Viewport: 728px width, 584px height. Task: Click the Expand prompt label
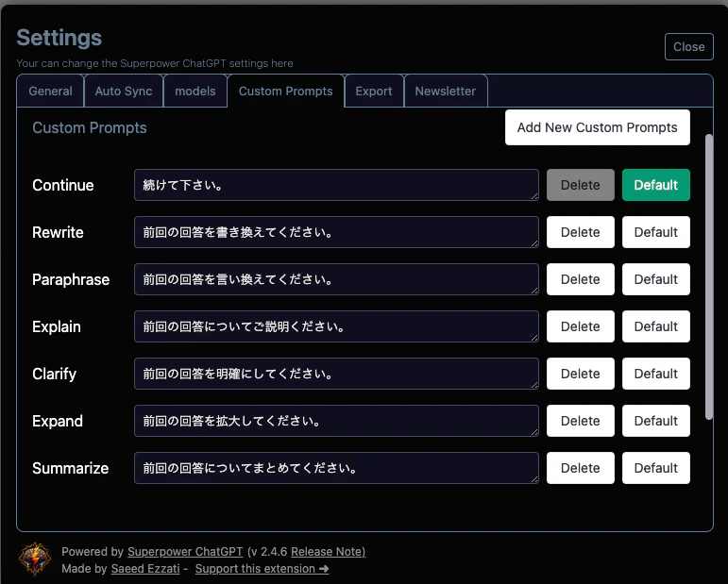(x=58, y=421)
